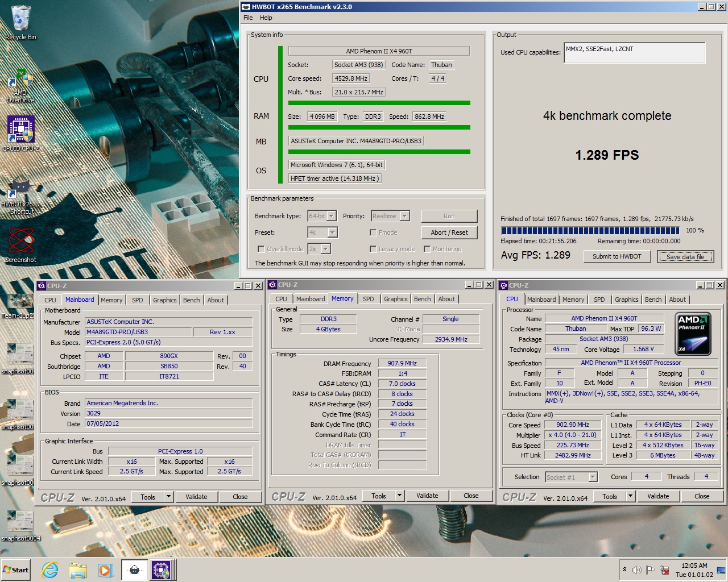Click Core speed 4529.8 MHz field
Image resolution: width=728 pixels, height=582 pixels.
click(351, 78)
